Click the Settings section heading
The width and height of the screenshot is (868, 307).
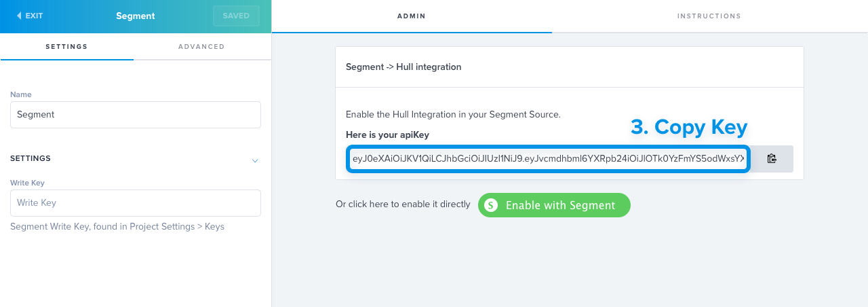pos(31,158)
